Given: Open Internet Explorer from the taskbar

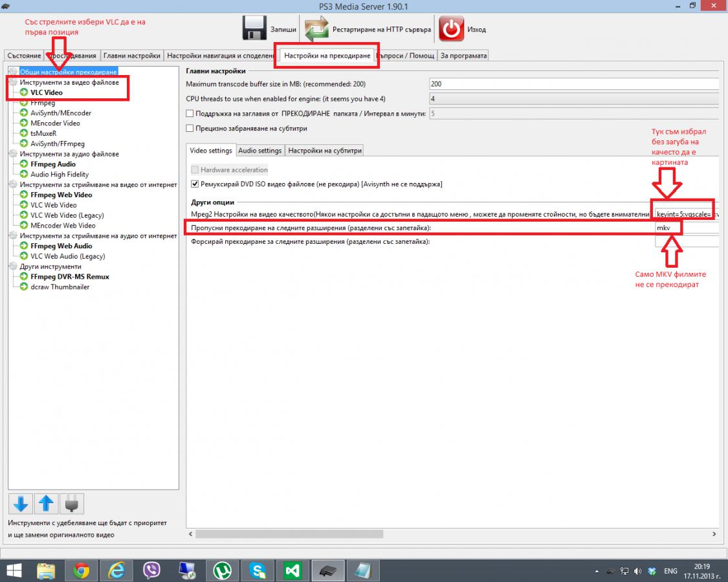Looking at the screenshot, I should pyautogui.click(x=116, y=570).
